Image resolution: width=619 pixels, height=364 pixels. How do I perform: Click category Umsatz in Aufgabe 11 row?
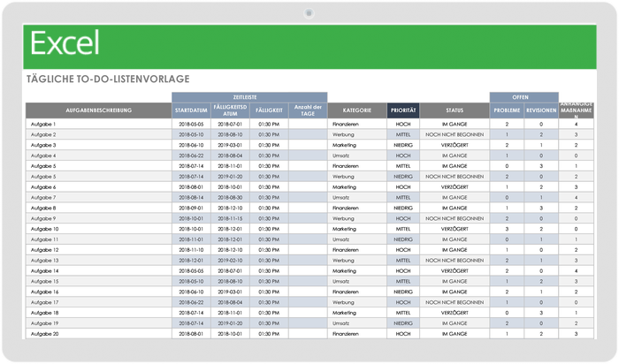pos(357,239)
